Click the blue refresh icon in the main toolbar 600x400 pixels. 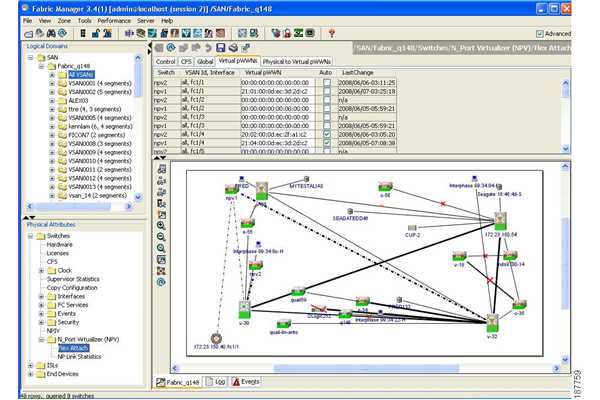point(62,33)
